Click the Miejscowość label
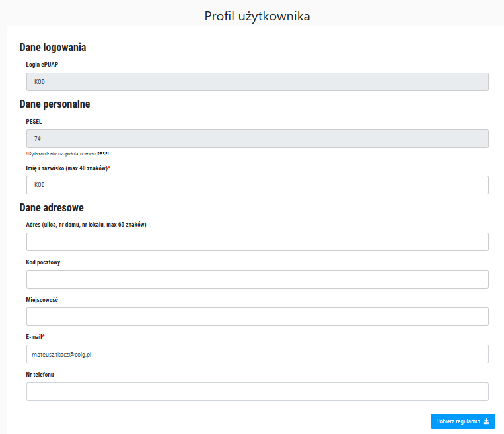Image resolution: width=504 pixels, height=434 pixels. pyautogui.click(x=42, y=300)
